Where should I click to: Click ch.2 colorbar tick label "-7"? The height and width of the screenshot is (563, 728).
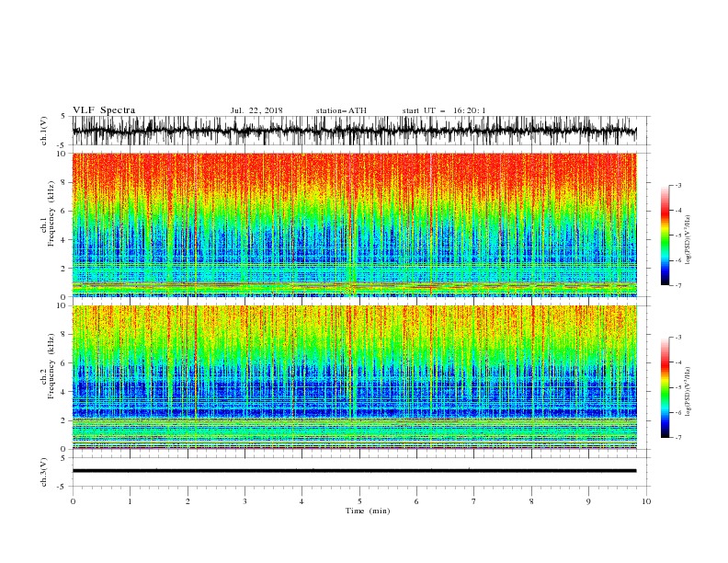coord(677,438)
